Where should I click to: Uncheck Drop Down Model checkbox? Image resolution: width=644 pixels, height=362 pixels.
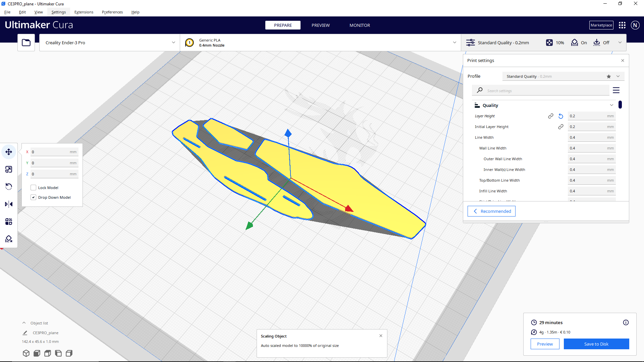34,197
